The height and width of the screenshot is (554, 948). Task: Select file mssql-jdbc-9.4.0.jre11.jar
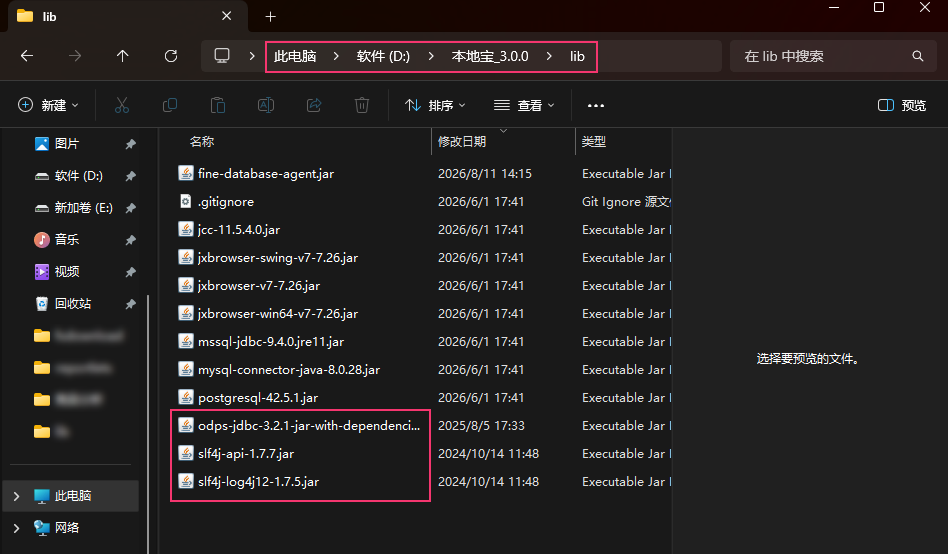click(271, 342)
